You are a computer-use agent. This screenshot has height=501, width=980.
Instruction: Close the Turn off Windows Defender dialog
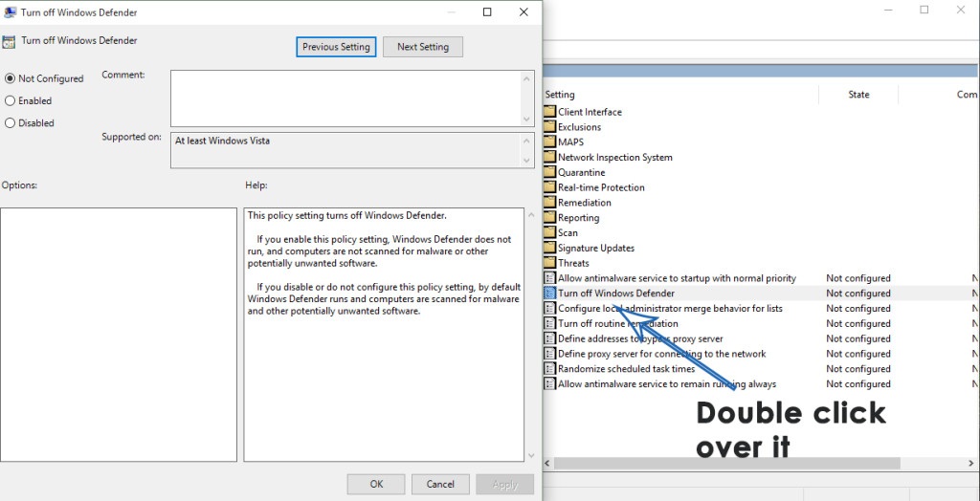(x=523, y=11)
